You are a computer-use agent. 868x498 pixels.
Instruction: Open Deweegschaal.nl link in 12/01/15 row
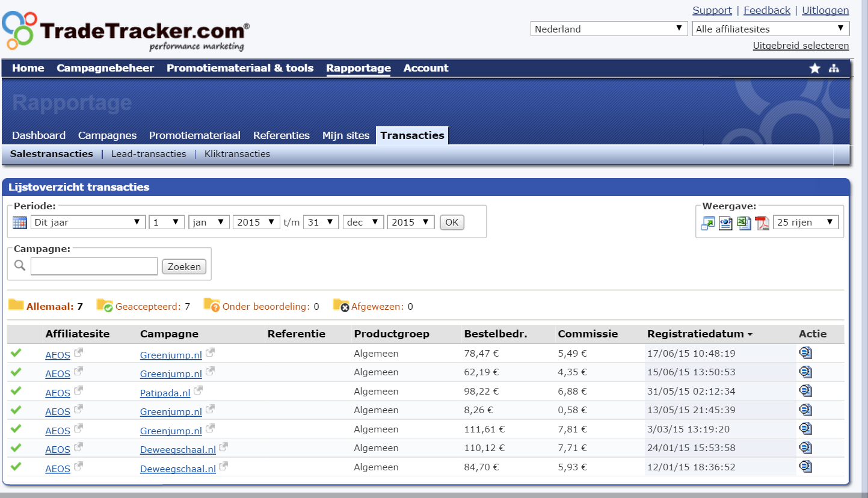(x=178, y=469)
